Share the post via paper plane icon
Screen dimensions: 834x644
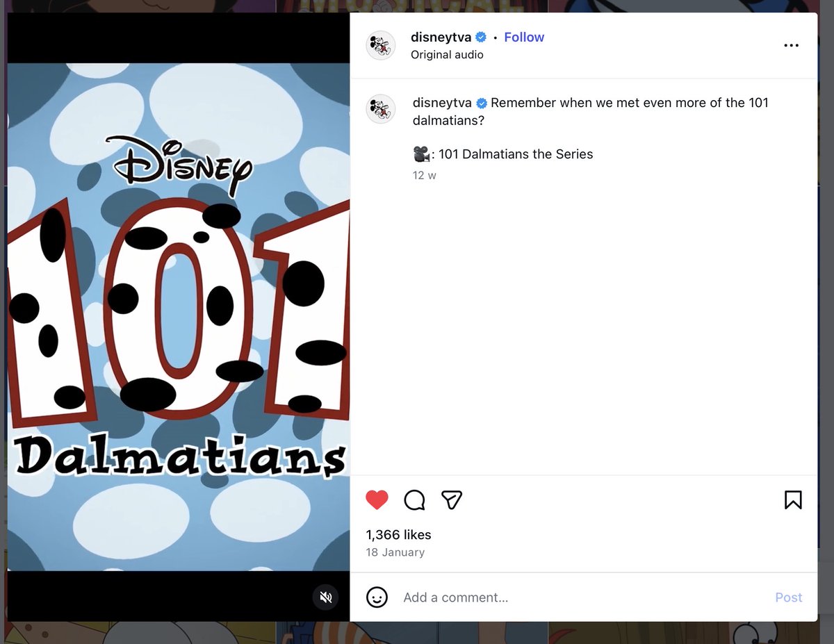tap(452, 499)
